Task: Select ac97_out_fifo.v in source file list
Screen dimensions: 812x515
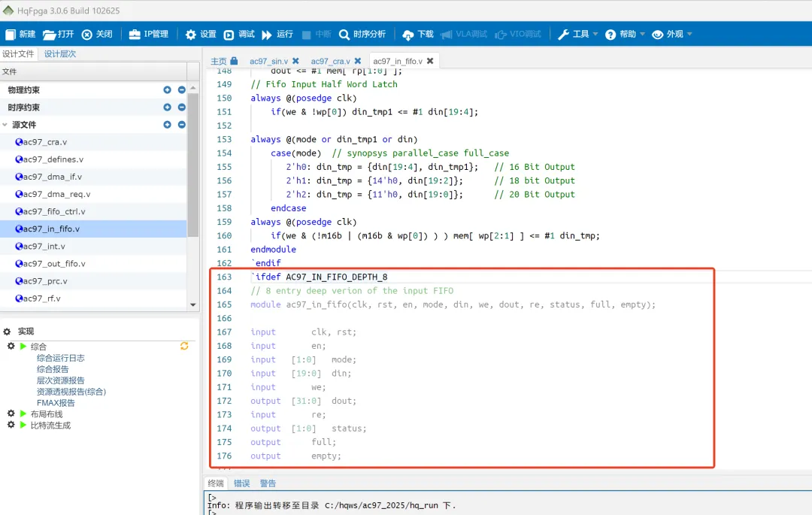Action: pyautogui.click(x=53, y=264)
